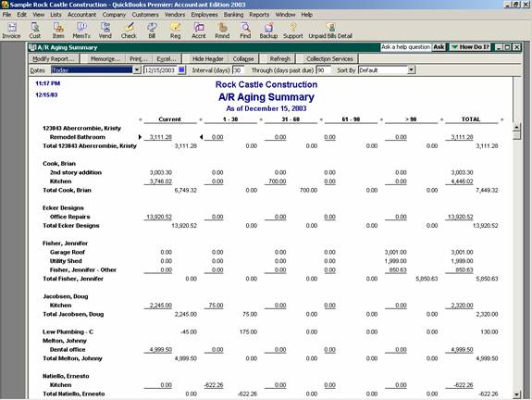The height and width of the screenshot is (400, 532).
Task: Click the Check writing icon
Action: pyautogui.click(x=129, y=31)
